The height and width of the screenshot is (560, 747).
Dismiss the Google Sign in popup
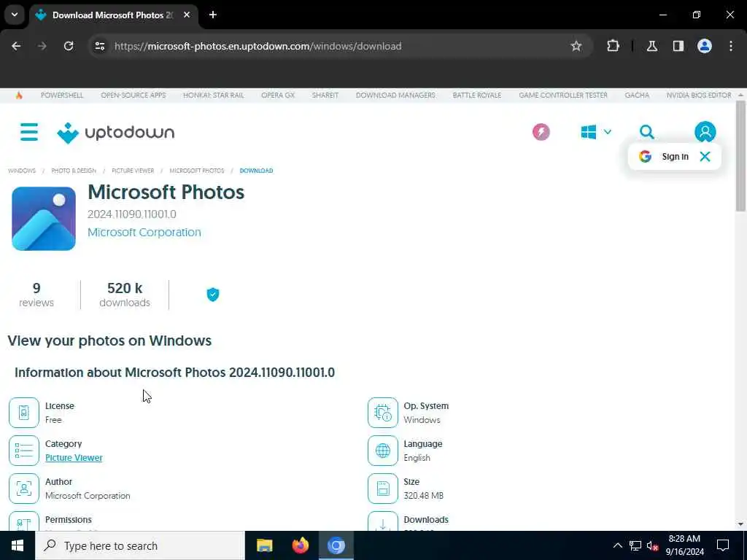click(x=705, y=157)
